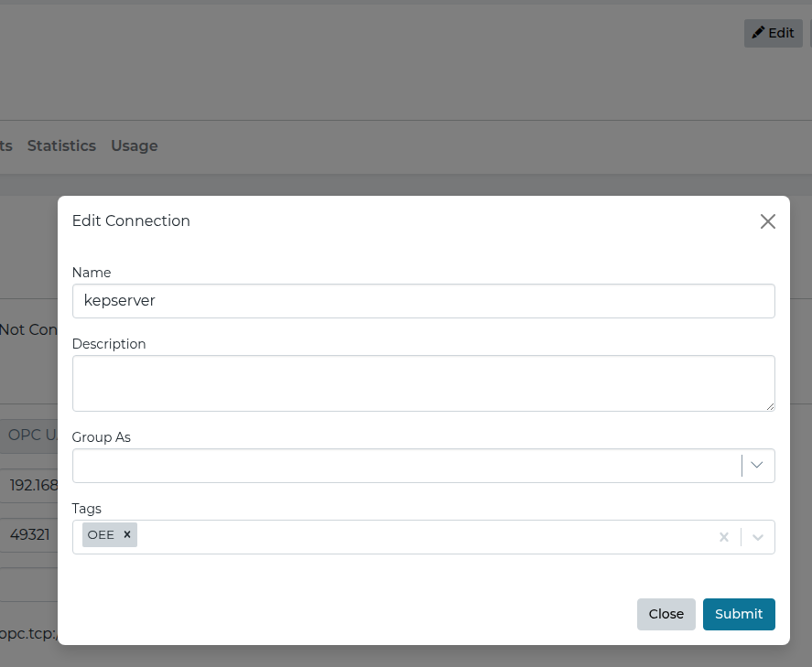Select the OEE tag label
The width and height of the screenshot is (812, 667).
(x=101, y=535)
